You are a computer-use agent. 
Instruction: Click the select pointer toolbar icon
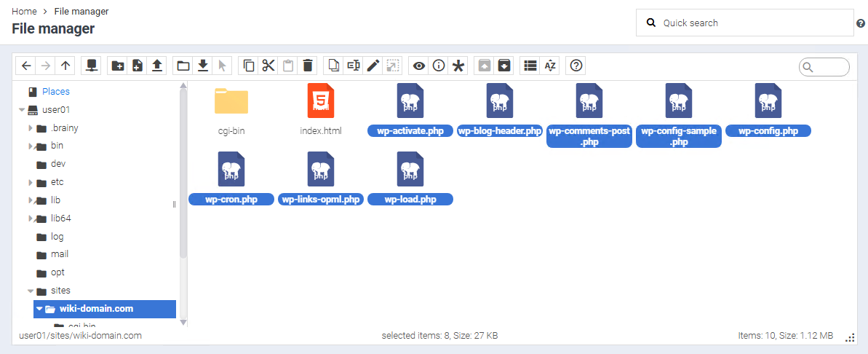click(223, 66)
